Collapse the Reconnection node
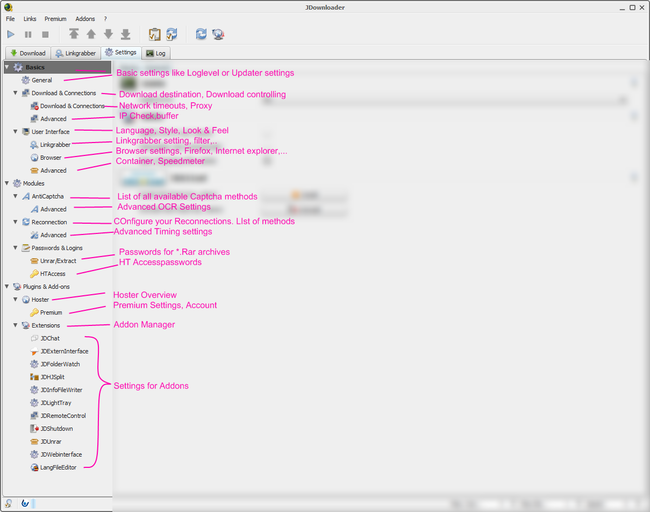The height and width of the screenshot is (512, 650). pos(15,222)
